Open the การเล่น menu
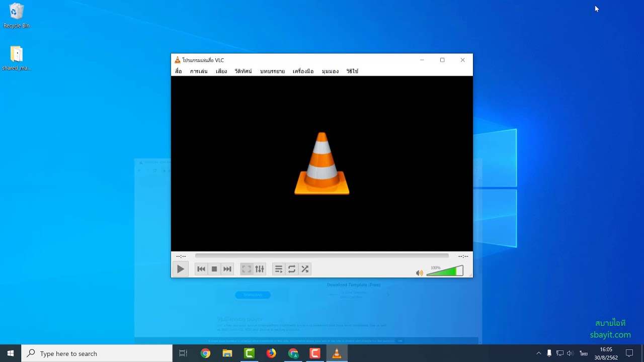Viewport: 644px width, 362px height. [199, 71]
